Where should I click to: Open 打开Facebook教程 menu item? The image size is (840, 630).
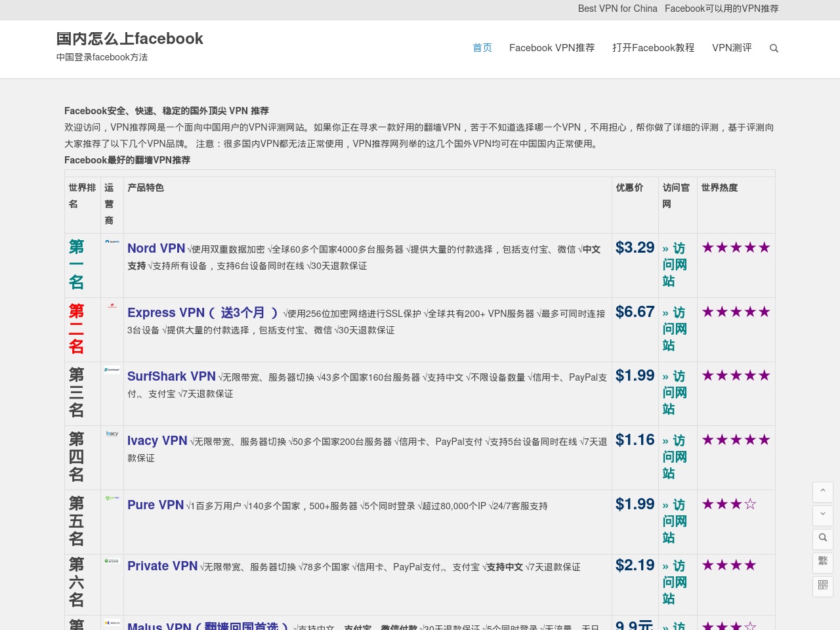point(654,48)
